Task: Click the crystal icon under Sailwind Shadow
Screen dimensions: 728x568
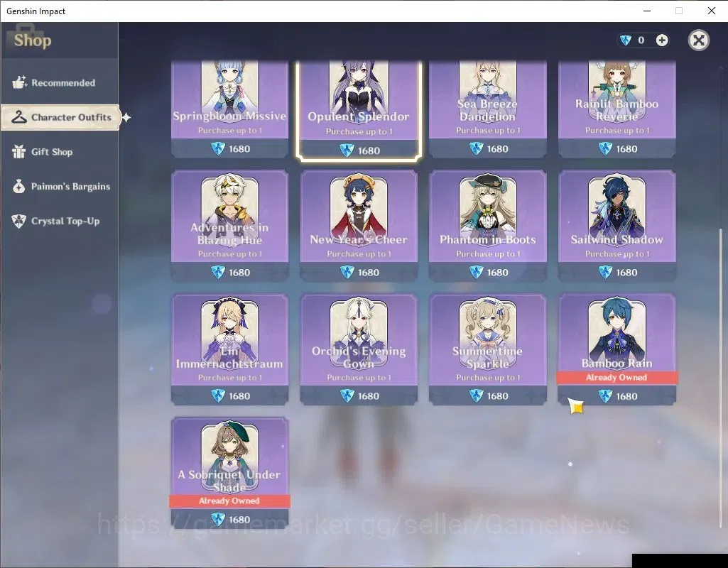Action: click(605, 272)
